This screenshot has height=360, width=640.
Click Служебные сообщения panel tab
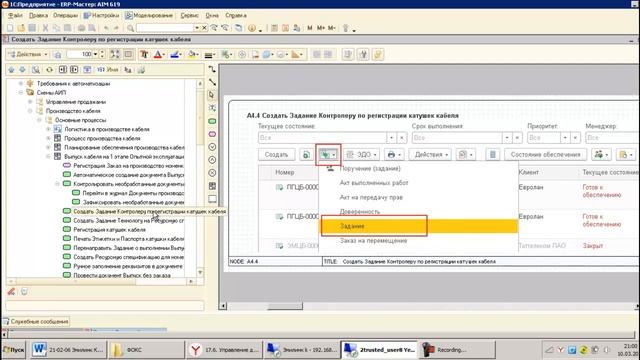36,322
